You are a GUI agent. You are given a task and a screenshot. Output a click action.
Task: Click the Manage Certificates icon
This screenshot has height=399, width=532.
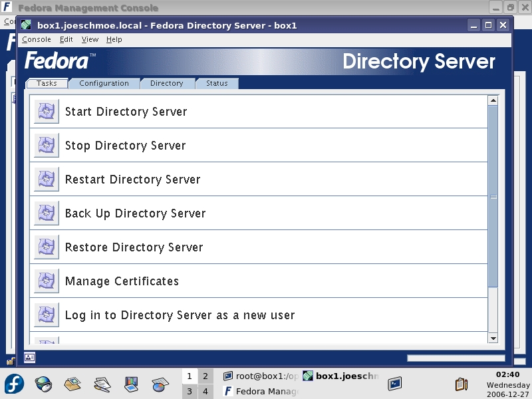pyautogui.click(x=47, y=281)
